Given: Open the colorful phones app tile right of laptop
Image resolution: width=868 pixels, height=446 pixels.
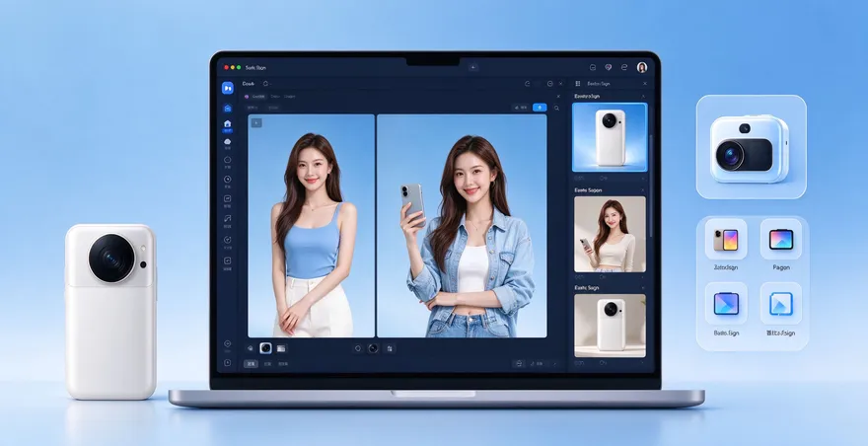Looking at the screenshot, I should [x=726, y=240].
